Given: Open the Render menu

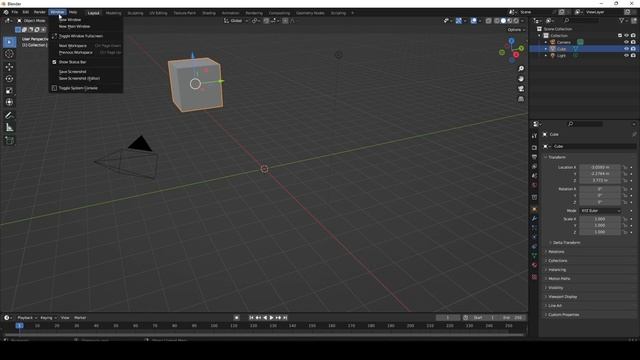Looking at the screenshot, I should [40, 12].
